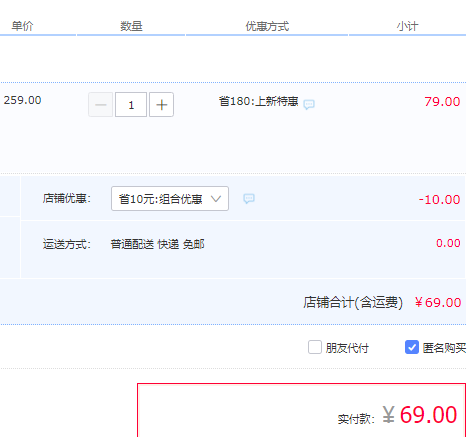Select the 小计 column header

(407, 26)
